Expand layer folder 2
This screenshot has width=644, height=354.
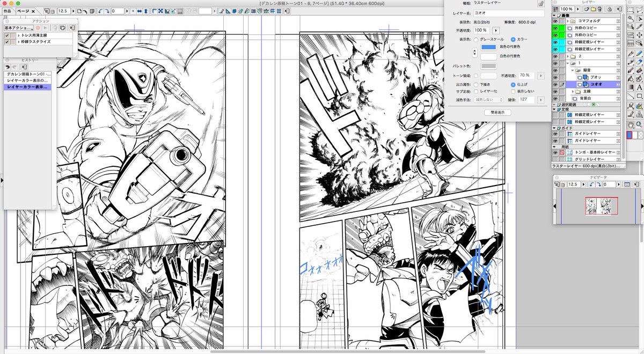click(x=568, y=56)
